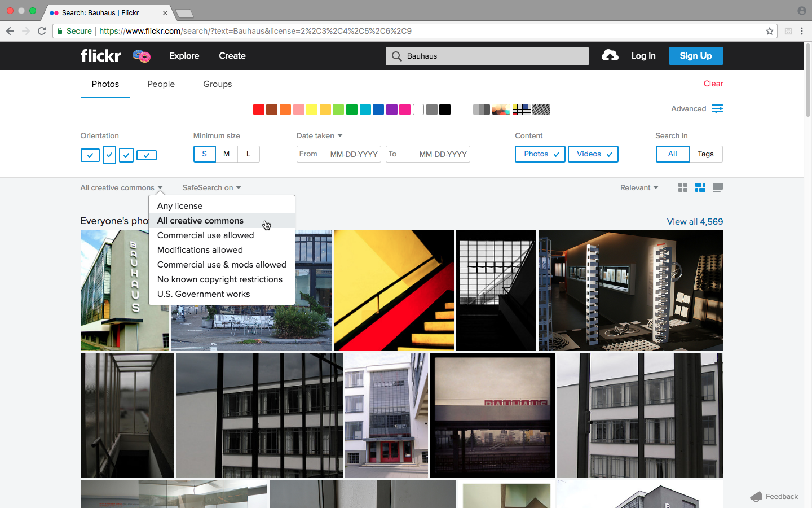Switch to square grid view layout
This screenshot has width=812, height=508.
click(682, 187)
